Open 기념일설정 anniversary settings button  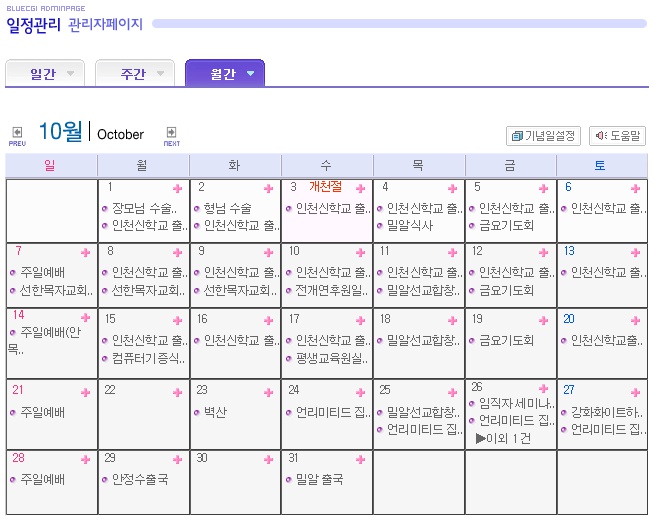pyautogui.click(x=543, y=136)
